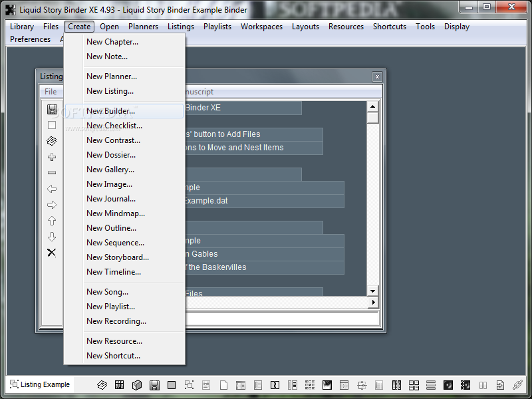Choose New Recording... menu item

[x=116, y=321]
